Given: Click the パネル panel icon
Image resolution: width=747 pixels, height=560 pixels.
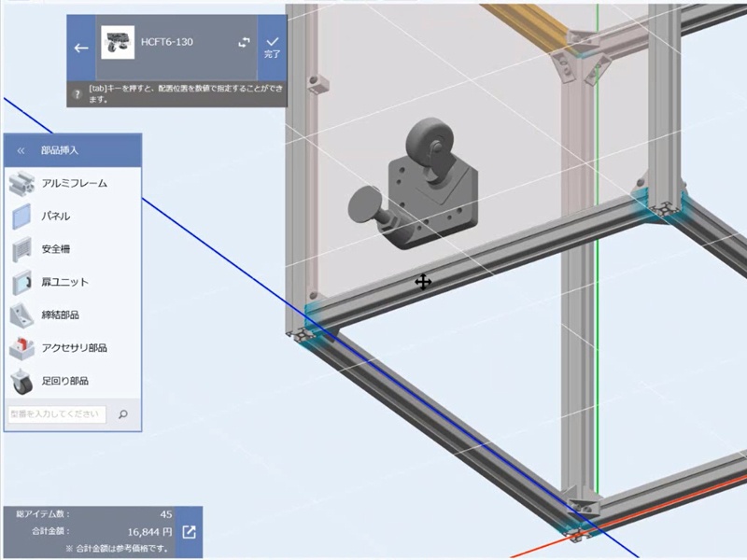Looking at the screenshot, I should point(21,217).
